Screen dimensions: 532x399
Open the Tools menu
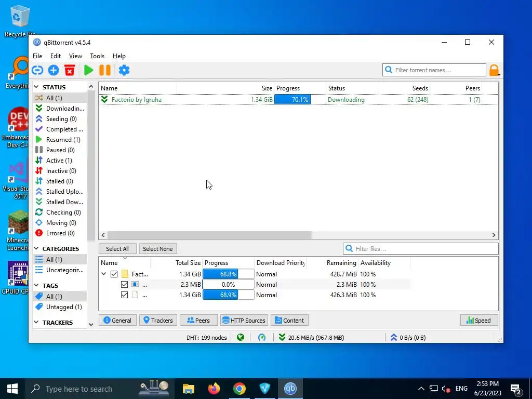point(97,56)
